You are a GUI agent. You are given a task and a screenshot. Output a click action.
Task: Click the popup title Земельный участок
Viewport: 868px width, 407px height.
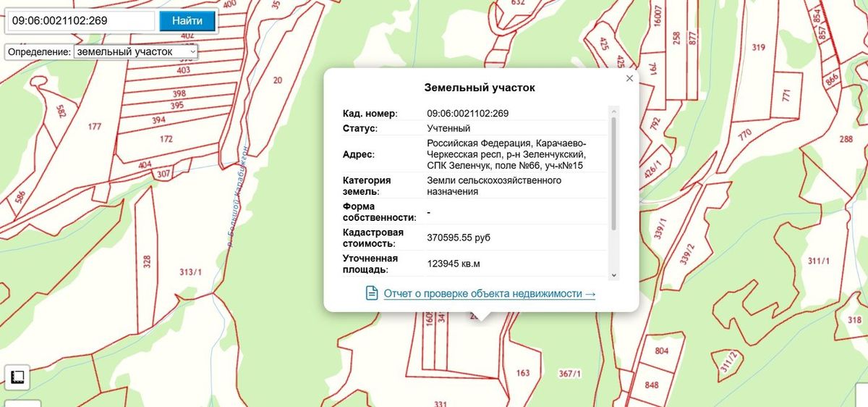click(x=480, y=88)
